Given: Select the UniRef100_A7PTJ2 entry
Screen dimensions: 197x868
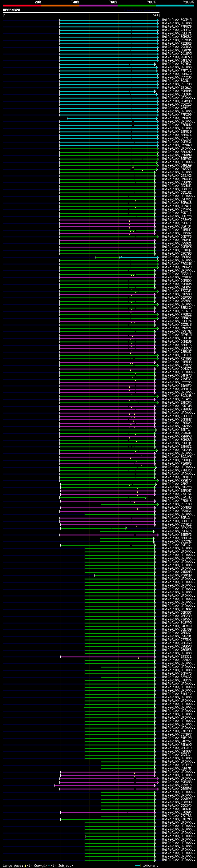Looking at the screenshot, I should click(x=177, y=71).
